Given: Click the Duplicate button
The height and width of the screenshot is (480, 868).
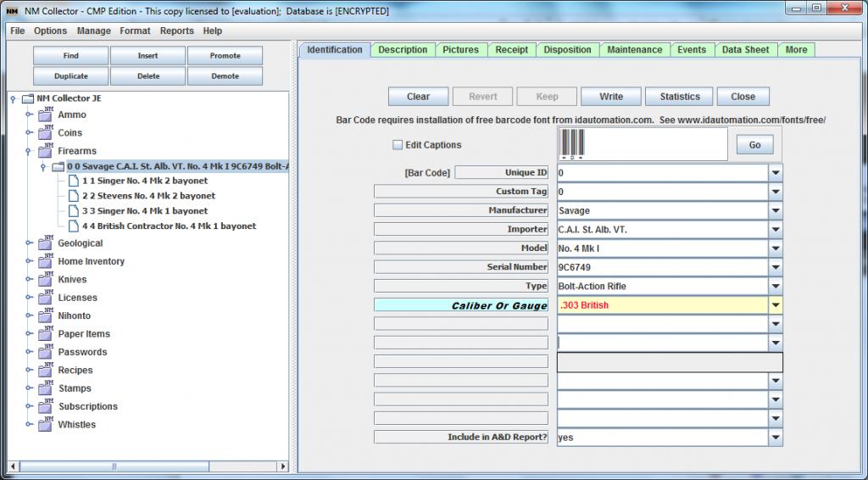Looking at the screenshot, I should (71, 76).
